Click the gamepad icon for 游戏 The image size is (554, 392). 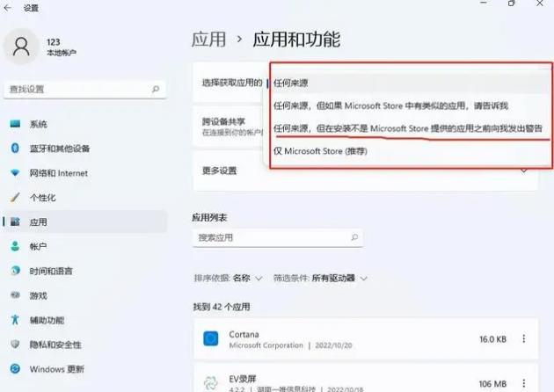[15, 295]
